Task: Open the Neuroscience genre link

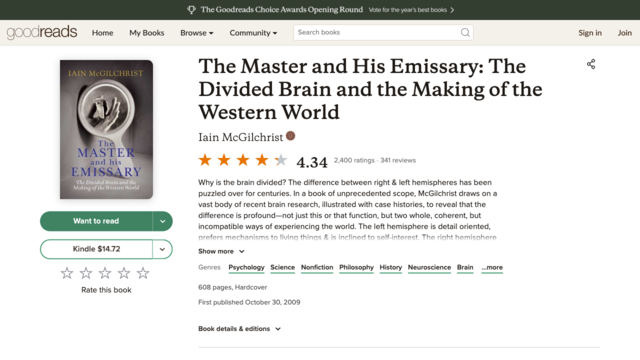Action: pyautogui.click(x=429, y=267)
